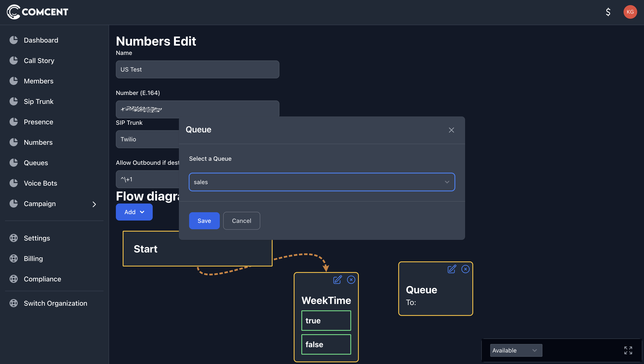Open the KG user avatar menu
Screen dimensions: 644x364
coord(630,12)
